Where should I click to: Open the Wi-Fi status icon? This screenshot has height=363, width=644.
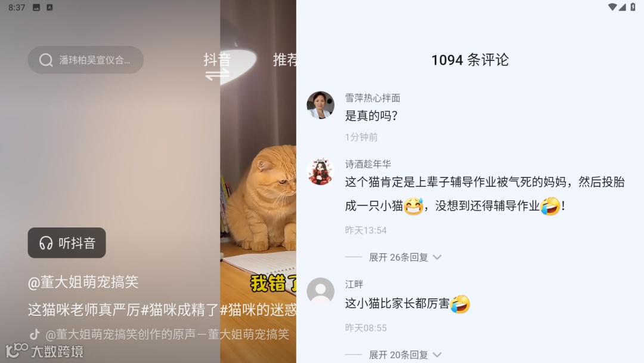coord(612,7)
